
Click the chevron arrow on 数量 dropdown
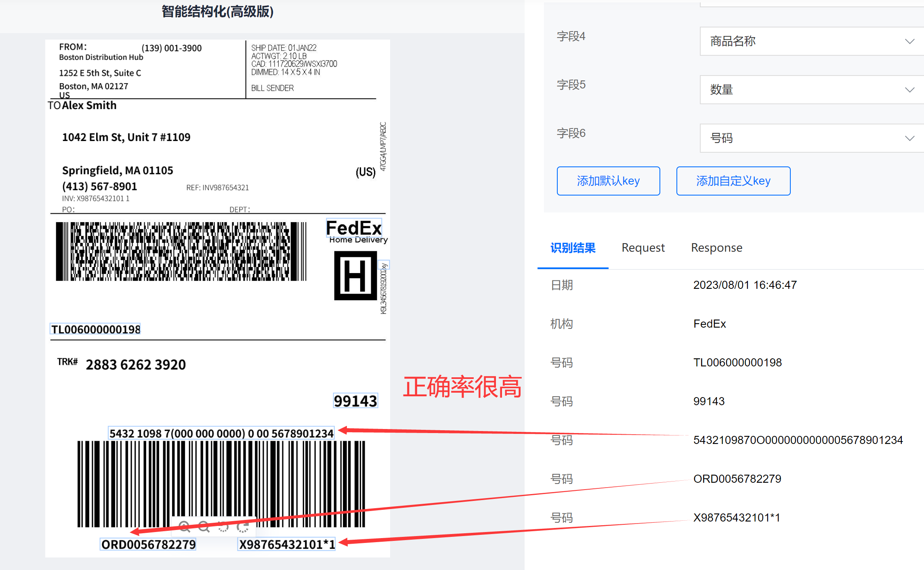909,90
